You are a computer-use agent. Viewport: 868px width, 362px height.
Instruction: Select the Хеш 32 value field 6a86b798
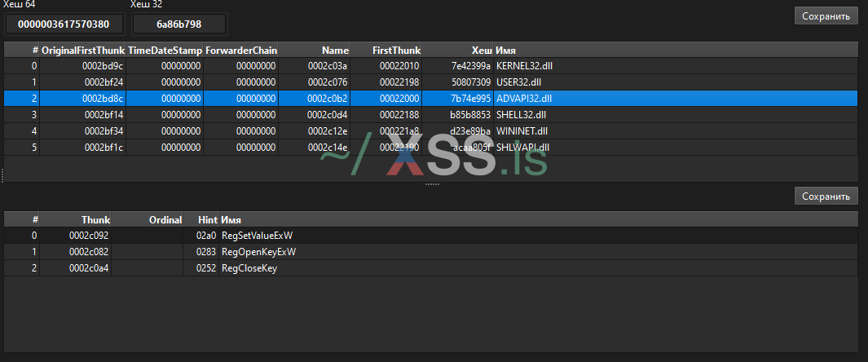pos(178,24)
